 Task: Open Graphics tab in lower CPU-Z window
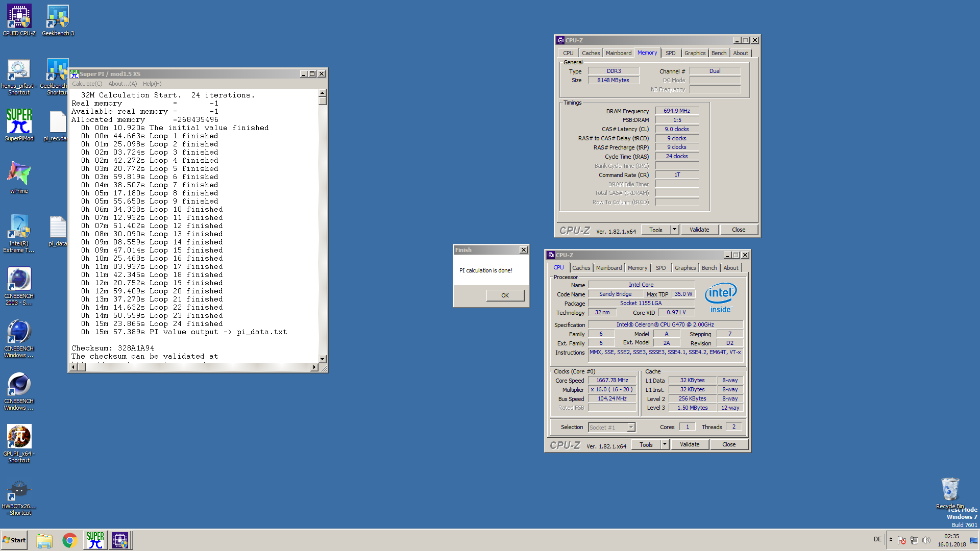coord(685,268)
